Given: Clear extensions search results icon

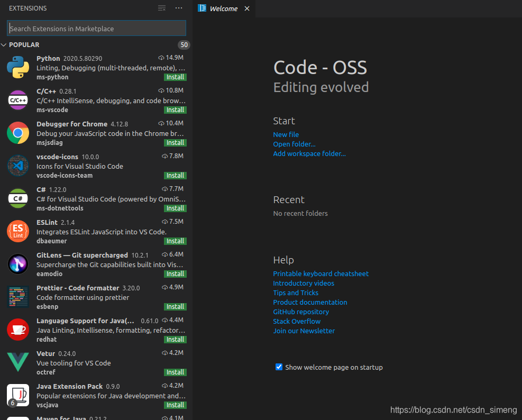Looking at the screenshot, I should [162, 8].
